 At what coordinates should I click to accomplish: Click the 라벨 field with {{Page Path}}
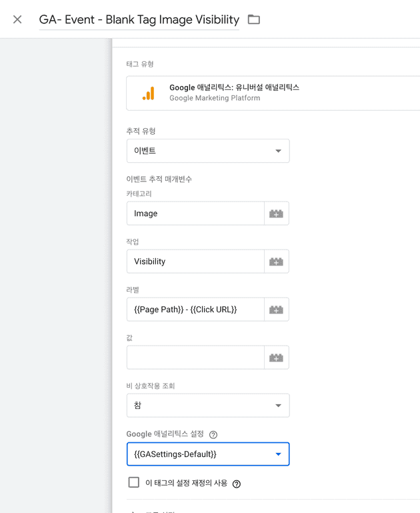195,310
